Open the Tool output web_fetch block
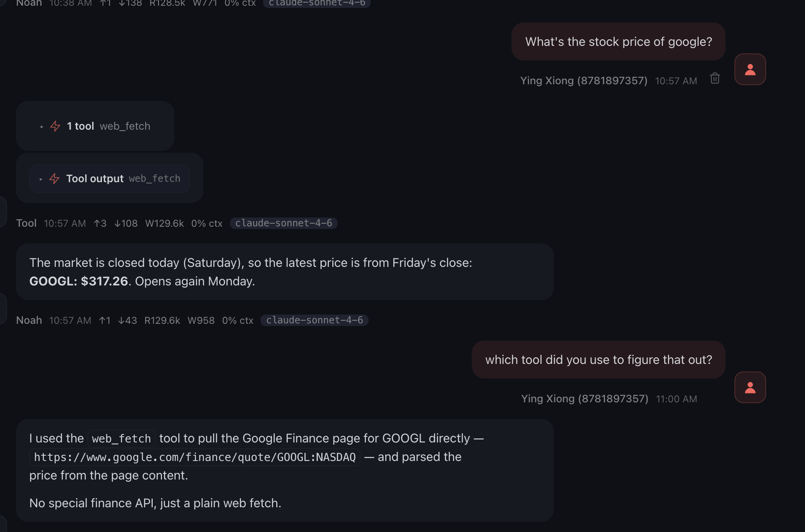805x532 pixels. tap(123, 179)
